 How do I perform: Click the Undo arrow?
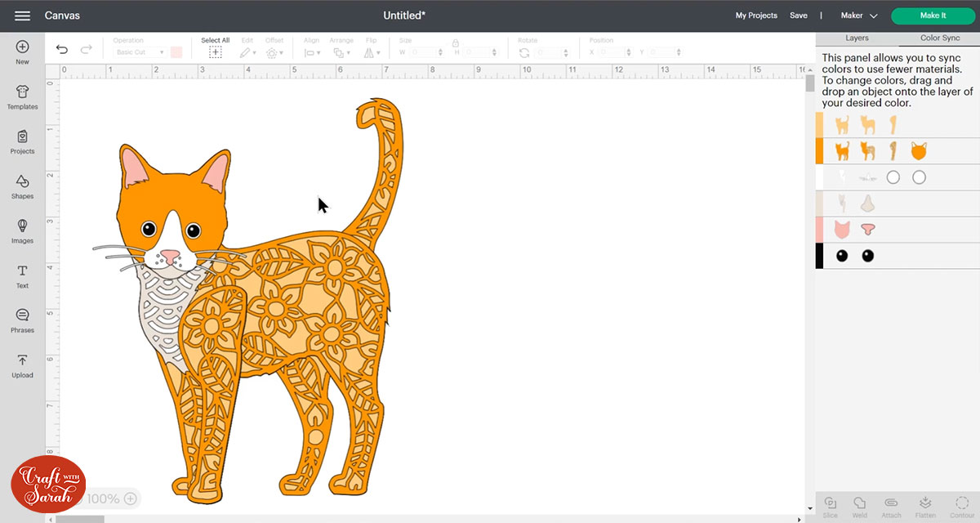[x=62, y=50]
